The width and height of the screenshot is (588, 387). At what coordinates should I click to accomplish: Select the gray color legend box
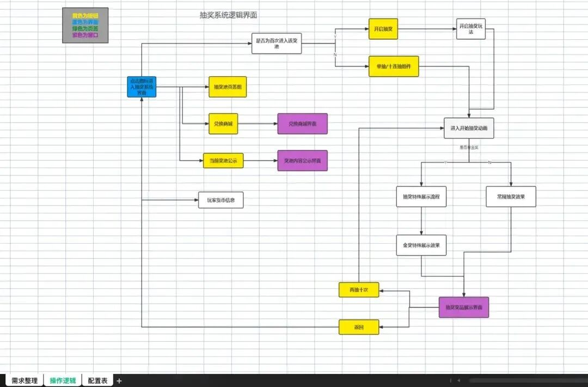click(85, 26)
